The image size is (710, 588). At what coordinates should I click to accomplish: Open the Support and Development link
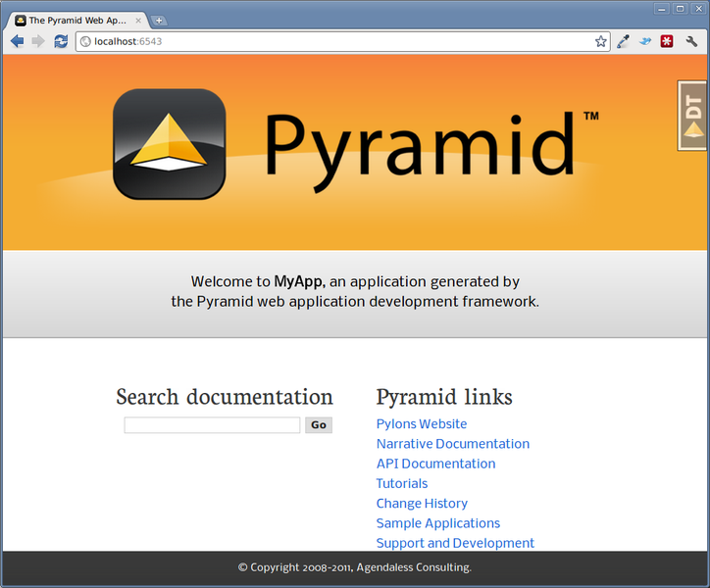click(455, 543)
